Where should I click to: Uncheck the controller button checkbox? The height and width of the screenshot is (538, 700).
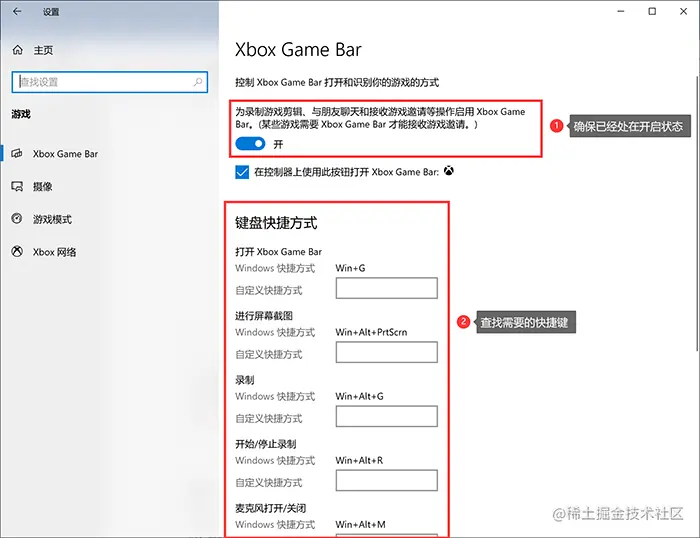click(242, 172)
